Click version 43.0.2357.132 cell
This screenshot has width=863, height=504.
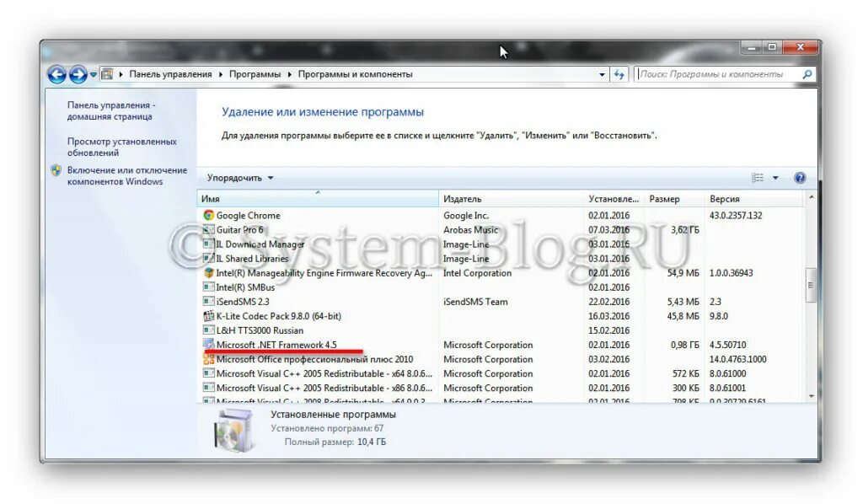click(x=736, y=215)
